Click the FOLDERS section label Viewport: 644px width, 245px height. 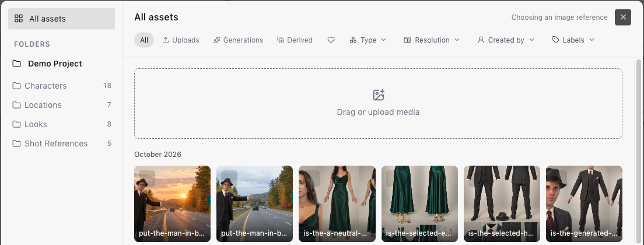tap(32, 44)
